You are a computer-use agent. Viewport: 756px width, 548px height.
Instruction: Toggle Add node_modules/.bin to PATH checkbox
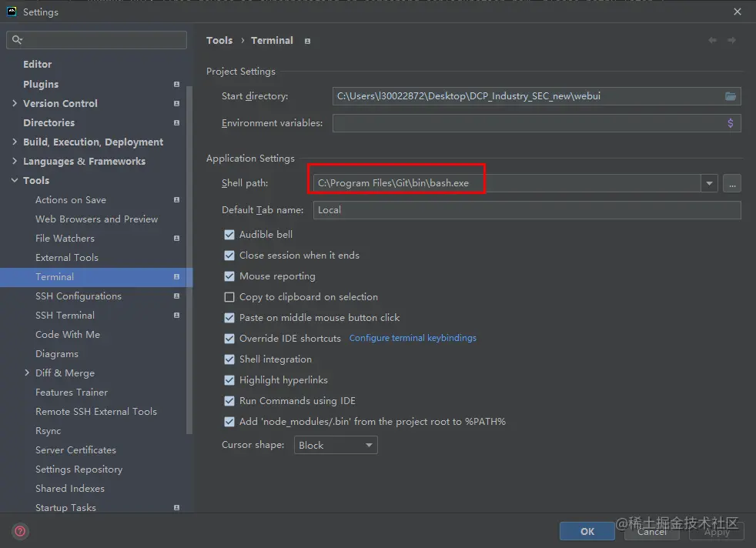229,422
